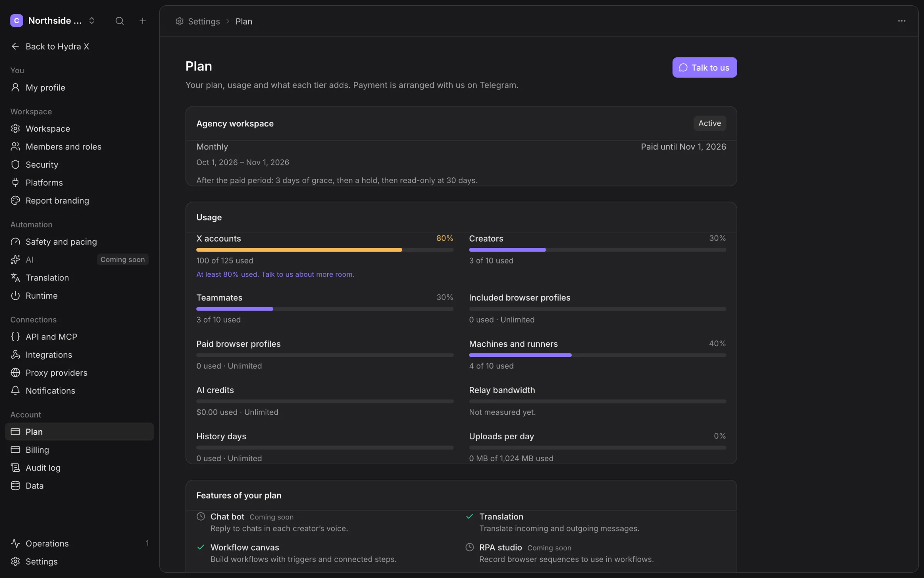Click the Workflow canvas feature checkmark

coord(201,547)
